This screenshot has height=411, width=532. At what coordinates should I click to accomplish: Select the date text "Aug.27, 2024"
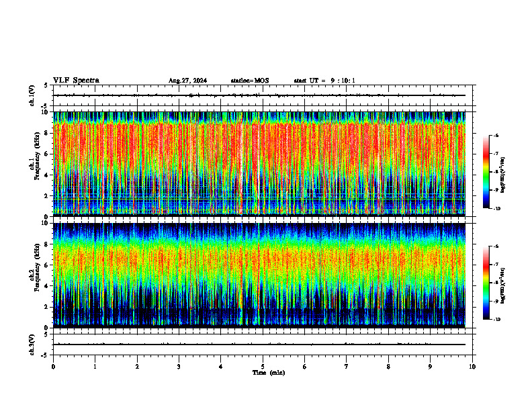187,81
